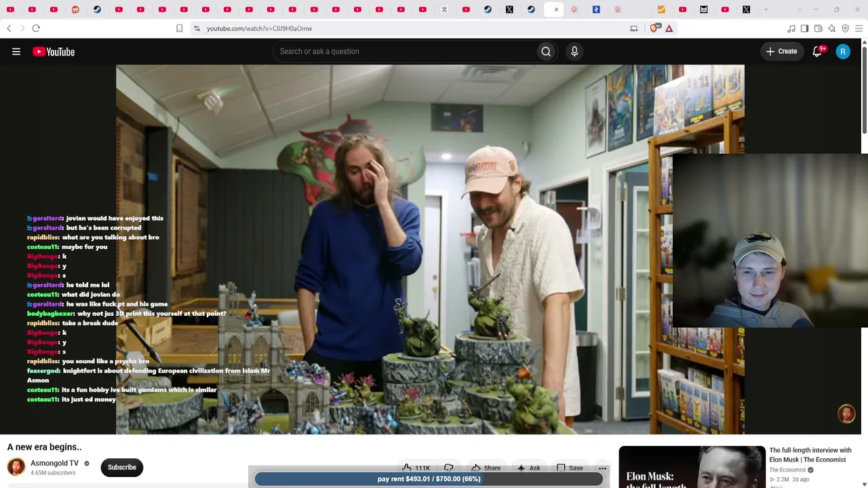Share this video
868x488 pixels.
(486, 468)
